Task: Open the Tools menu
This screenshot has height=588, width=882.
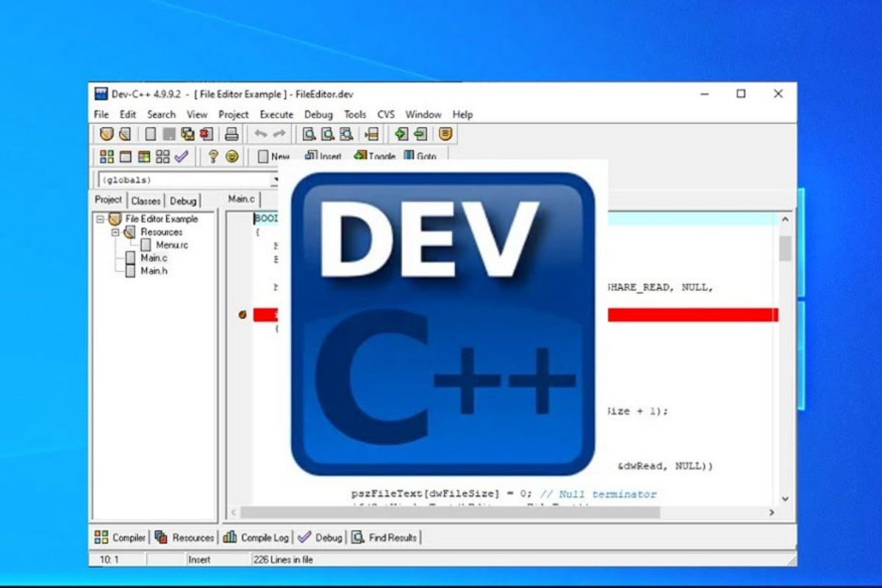Action: click(x=355, y=115)
